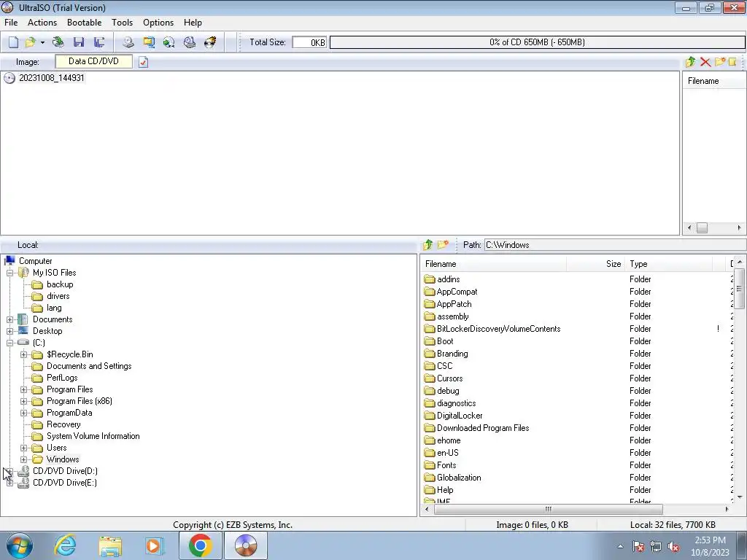This screenshot has height=560, width=747.
Task: Click the Data CD/DVD image type button
Action: pyautogui.click(x=94, y=61)
